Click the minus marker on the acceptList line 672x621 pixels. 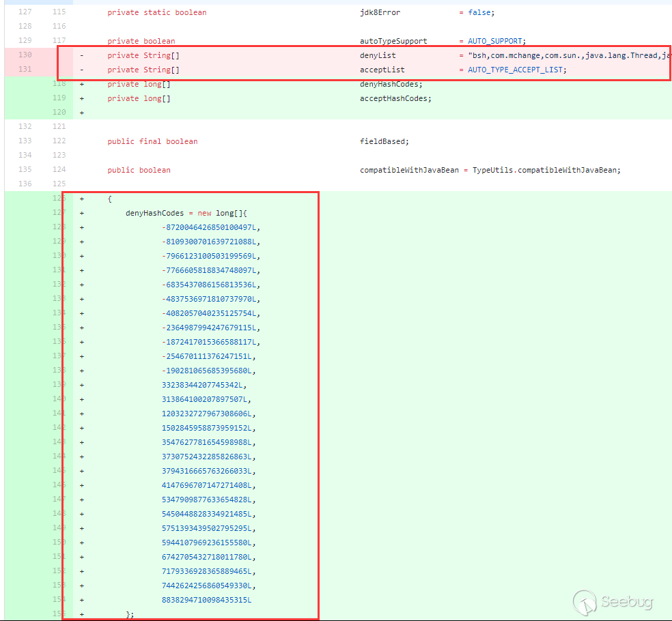(82, 69)
